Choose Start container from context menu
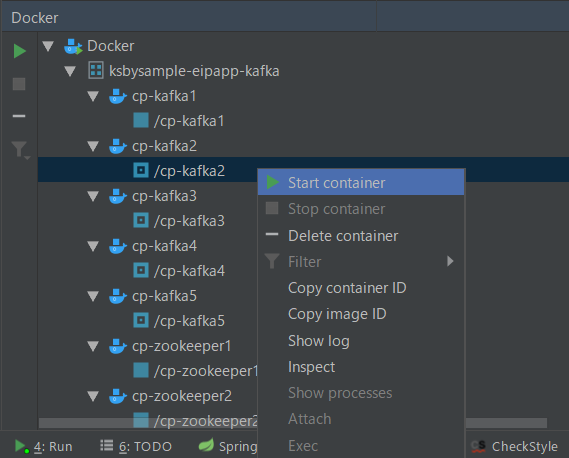569x458 pixels. pos(361,183)
